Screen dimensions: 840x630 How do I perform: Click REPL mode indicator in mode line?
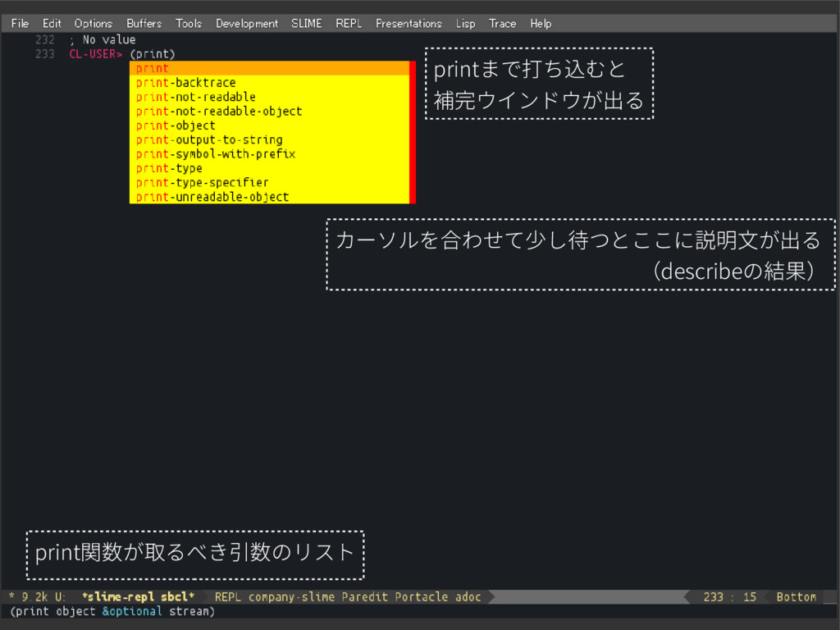click(228, 597)
